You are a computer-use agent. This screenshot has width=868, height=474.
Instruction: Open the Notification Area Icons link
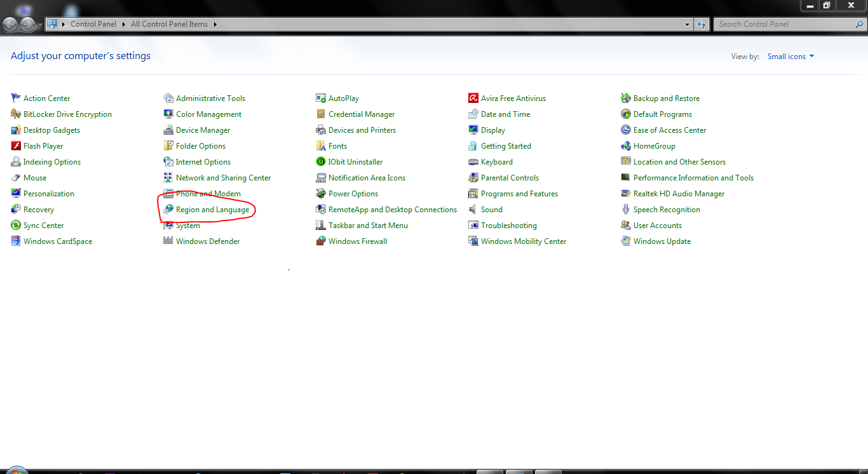367,177
